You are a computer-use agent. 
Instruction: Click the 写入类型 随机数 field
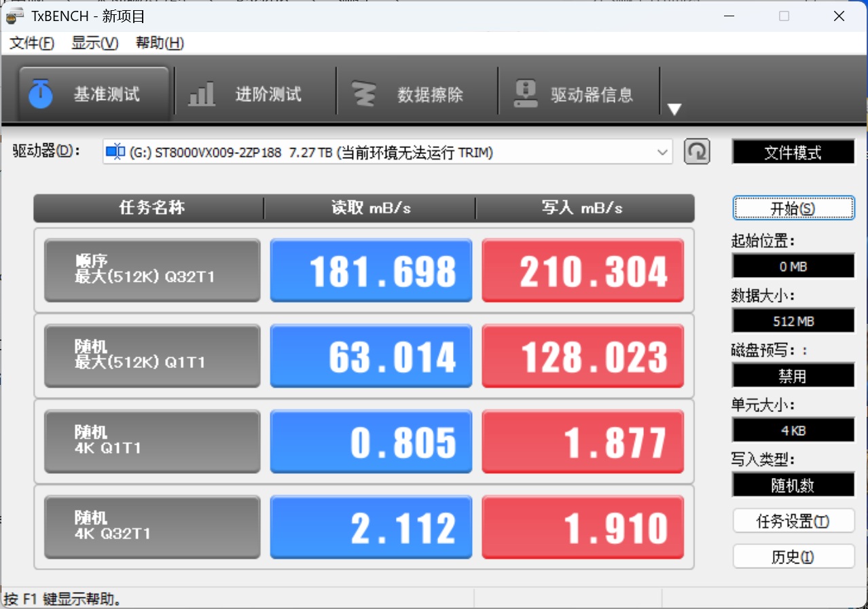[793, 485]
